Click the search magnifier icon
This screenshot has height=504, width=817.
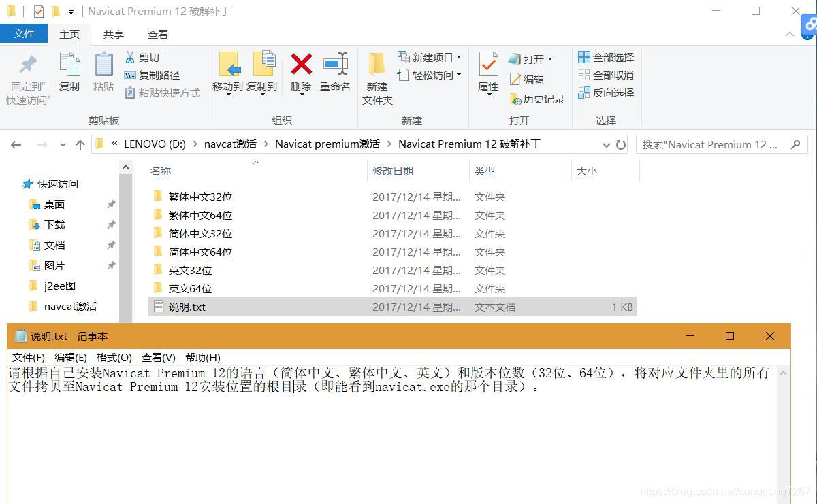pyautogui.click(x=795, y=144)
